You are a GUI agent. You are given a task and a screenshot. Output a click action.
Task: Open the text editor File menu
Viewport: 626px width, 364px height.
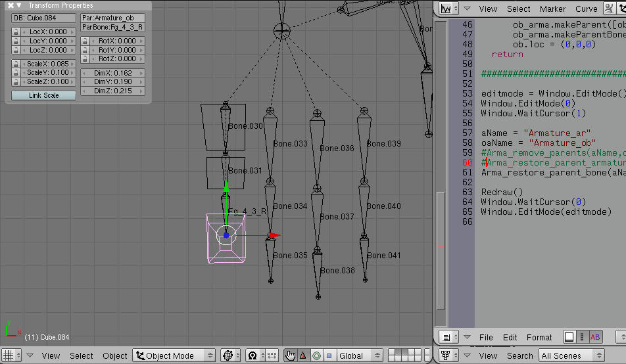click(x=486, y=338)
